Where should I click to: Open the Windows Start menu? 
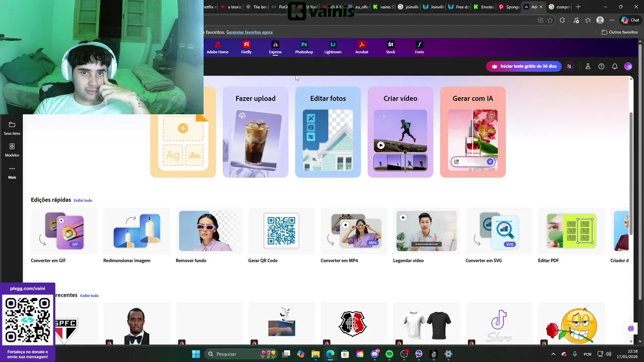196,354
